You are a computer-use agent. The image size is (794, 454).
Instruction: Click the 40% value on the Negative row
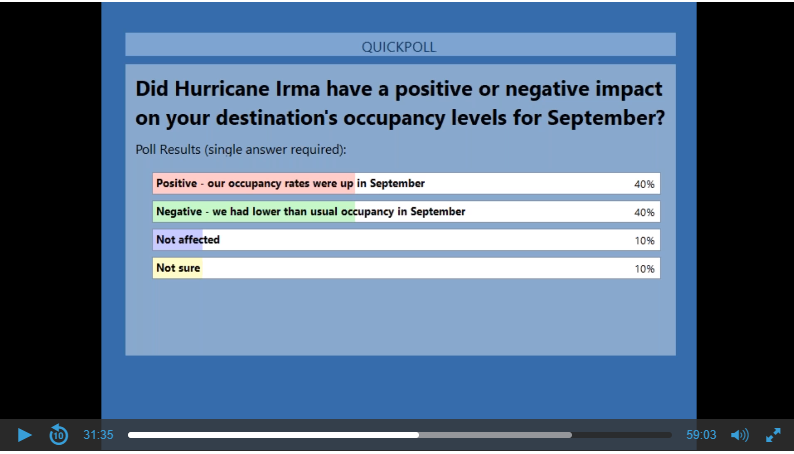[644, 212]
